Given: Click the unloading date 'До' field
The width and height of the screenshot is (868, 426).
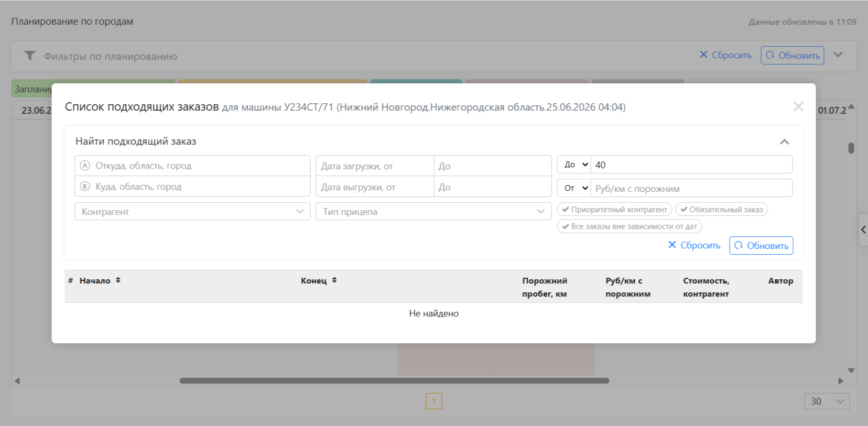Looking at the screenshot, I should (492, 187).
